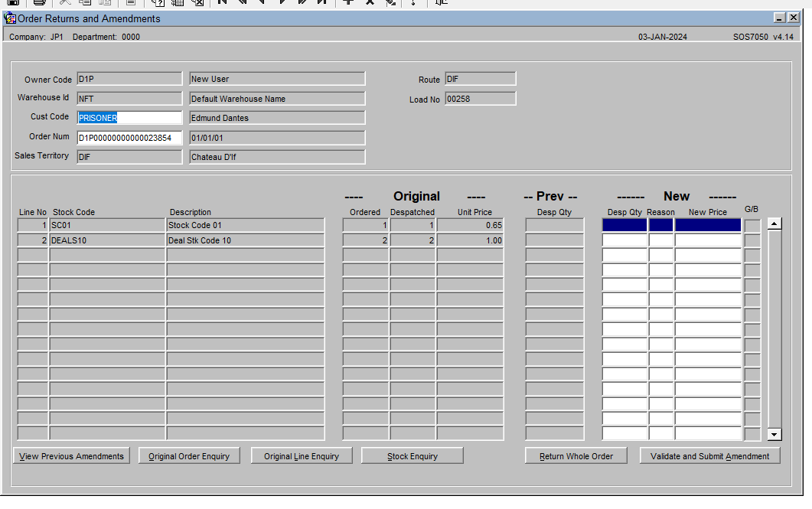Click description Stock Code 01

pos(246,225)
